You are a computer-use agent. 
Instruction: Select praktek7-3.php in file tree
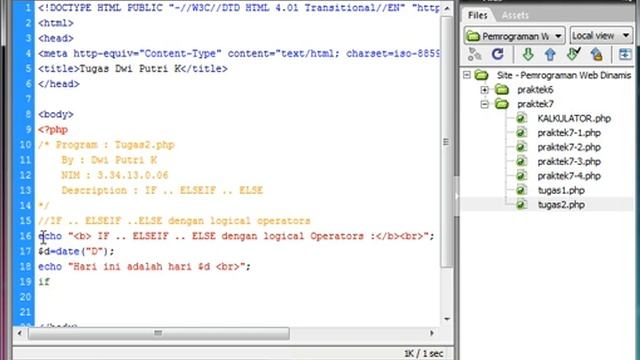pos(569,161)
